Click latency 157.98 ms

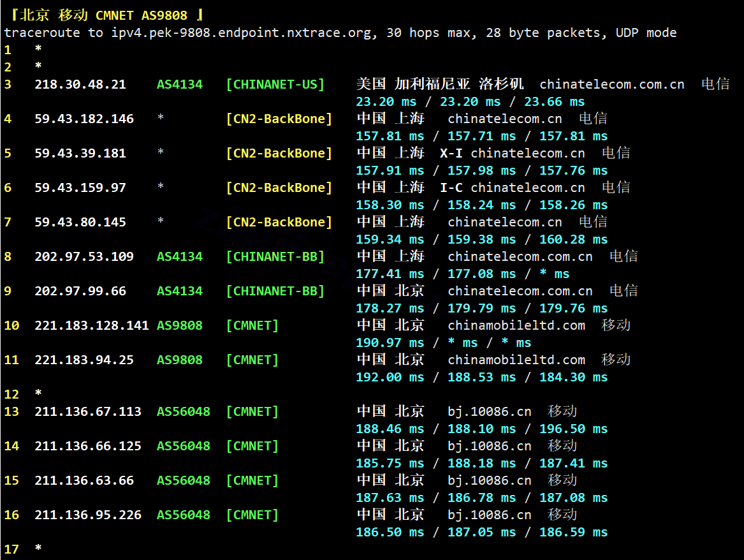point(481,171)
